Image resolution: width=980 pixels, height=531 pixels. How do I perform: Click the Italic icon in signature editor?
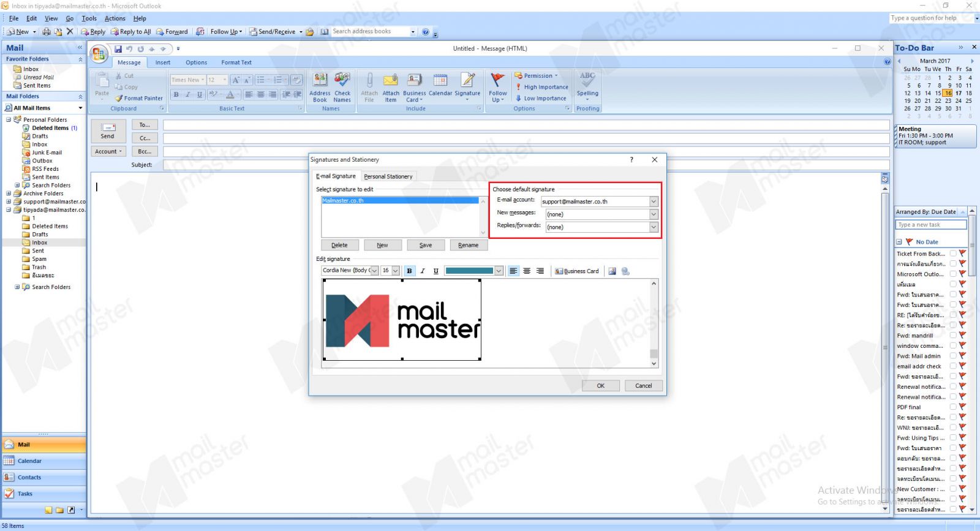(x=423, y=271)
